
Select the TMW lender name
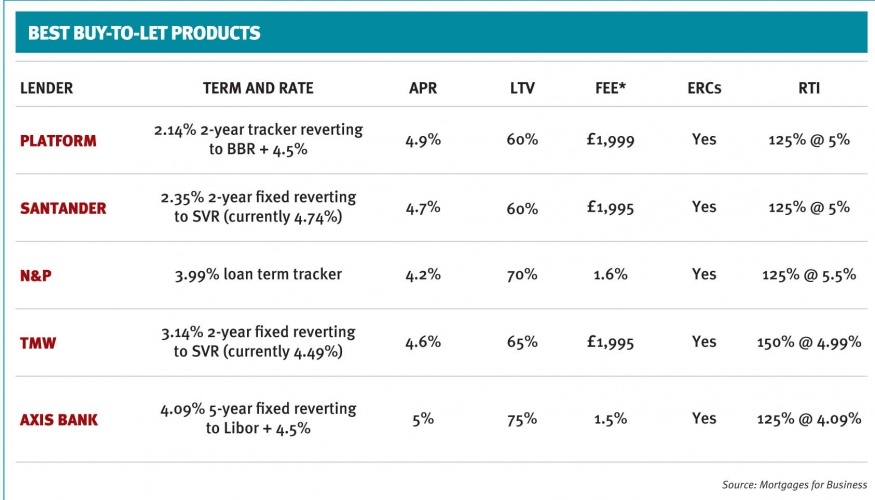coord(38,343)
